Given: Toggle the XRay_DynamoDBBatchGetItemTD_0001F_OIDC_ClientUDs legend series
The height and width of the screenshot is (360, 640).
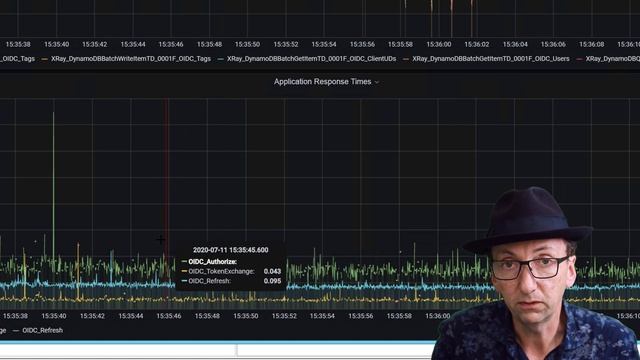Looking at the screenshot, I should pyautogui.click(x=311, y=59).
